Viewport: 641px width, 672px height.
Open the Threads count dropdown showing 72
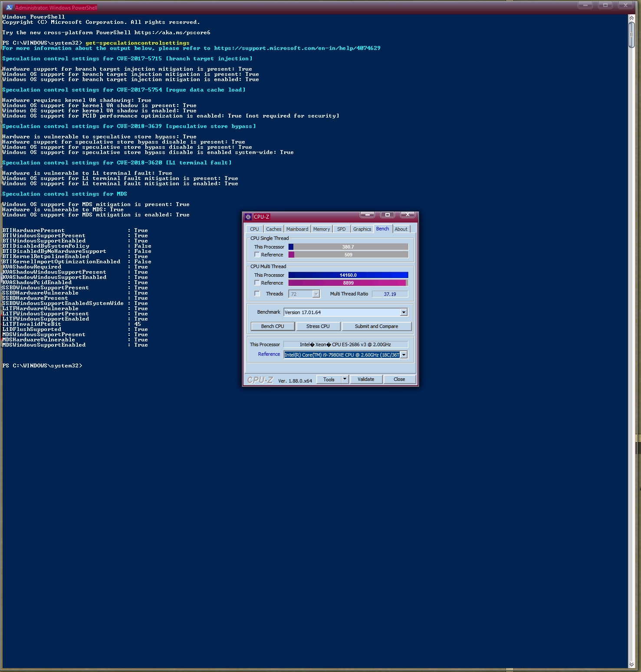pyautogui.click(x=316, y=294)
